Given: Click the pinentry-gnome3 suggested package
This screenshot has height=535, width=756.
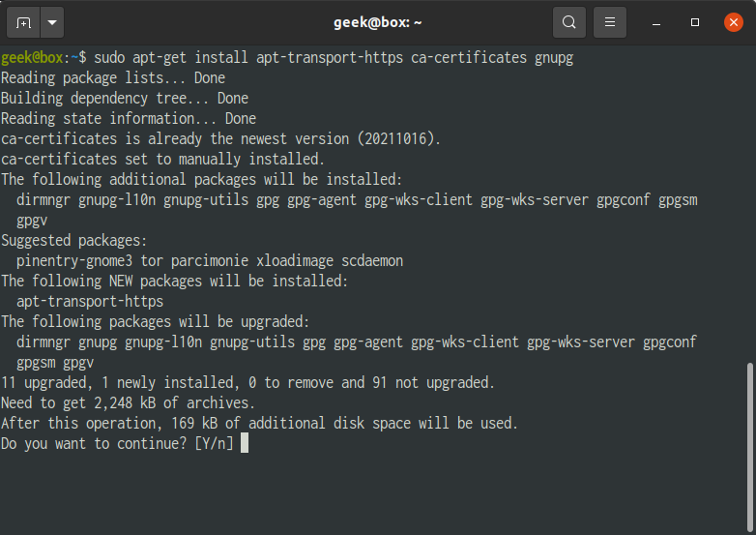Looking at the screenshot, I should (74, 261).
